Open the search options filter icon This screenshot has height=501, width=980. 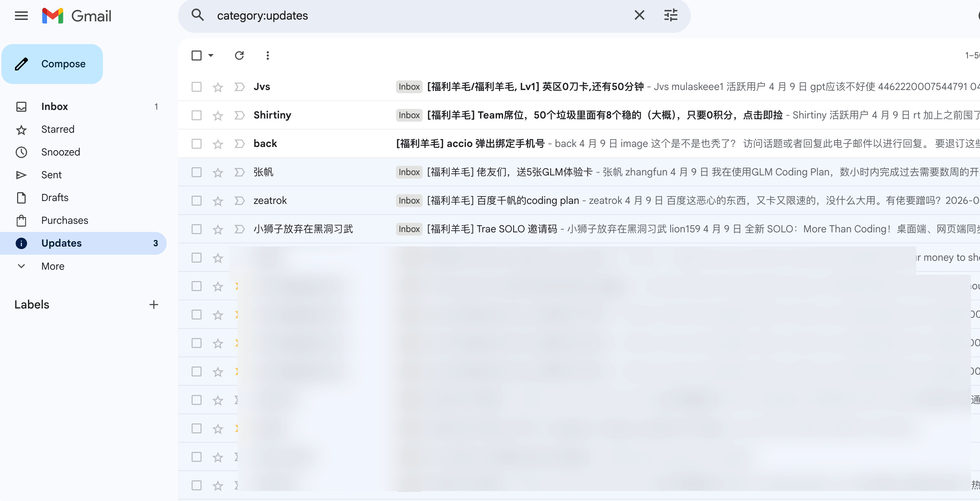pyautogui.click(x=671, y=15)
